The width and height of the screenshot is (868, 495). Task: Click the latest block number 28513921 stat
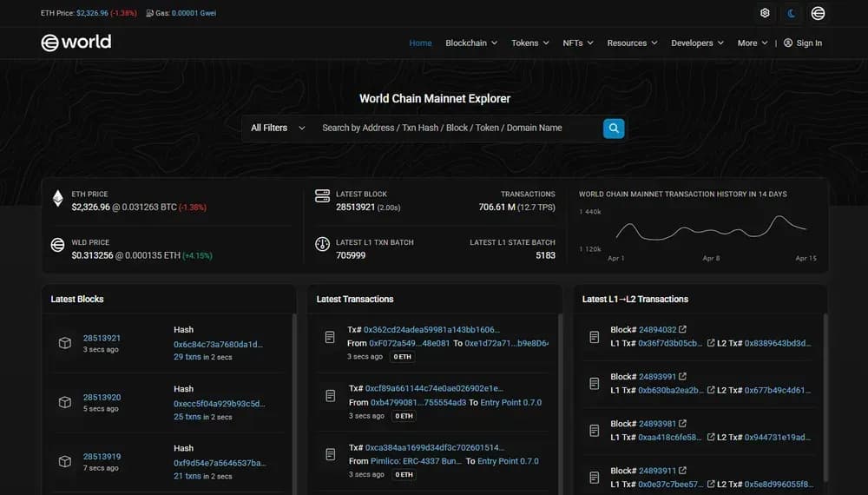[x=355, y=207]
